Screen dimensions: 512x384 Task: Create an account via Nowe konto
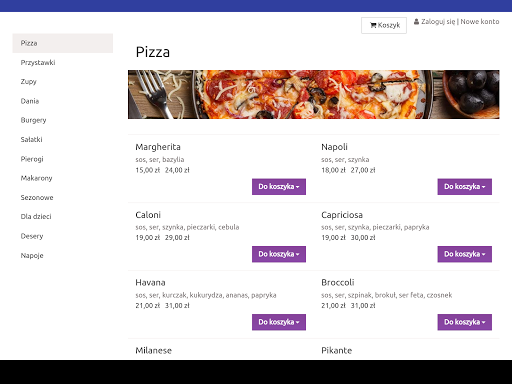pyautogui.click(x=480, y=22)
